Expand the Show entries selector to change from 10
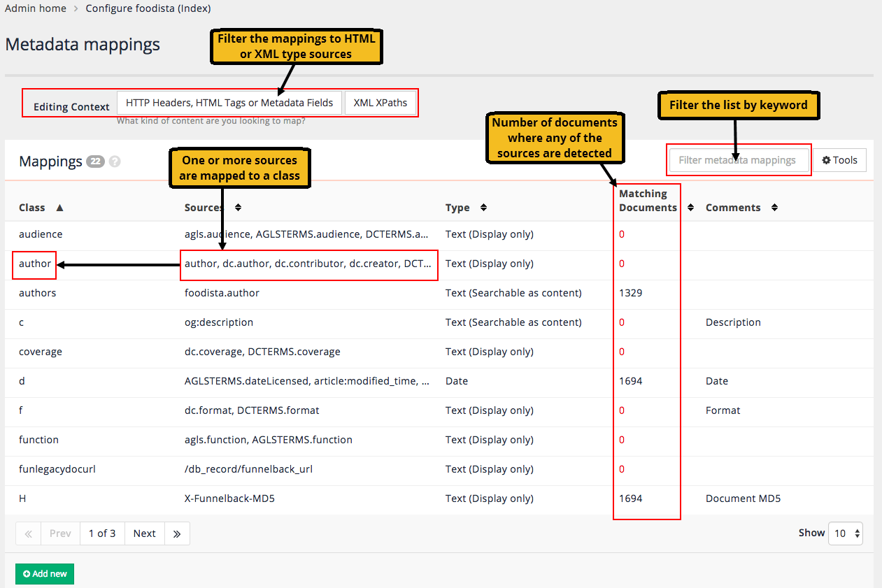 click(846, 533)
